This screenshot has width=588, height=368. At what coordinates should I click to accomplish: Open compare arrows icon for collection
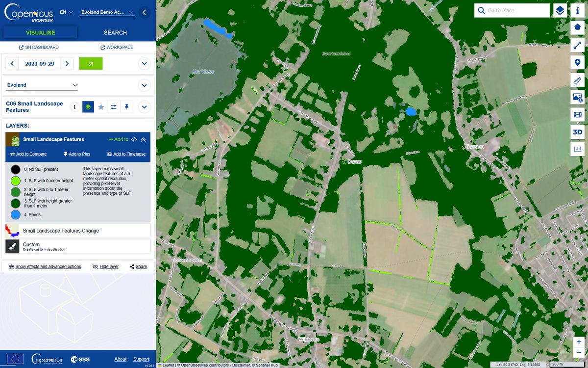click(x=114, y=106)
